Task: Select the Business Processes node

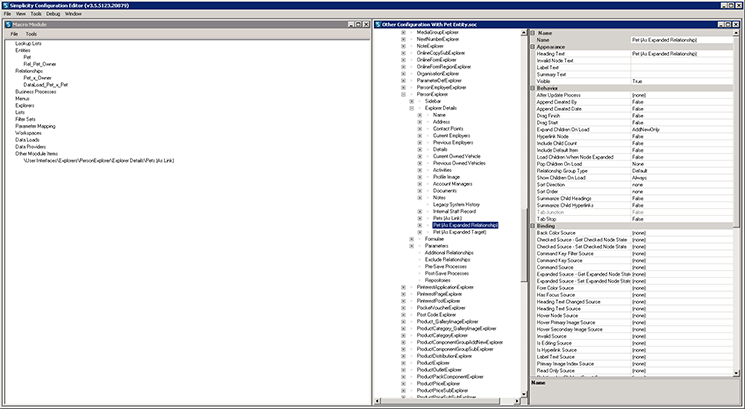Action: coord(36,92)
